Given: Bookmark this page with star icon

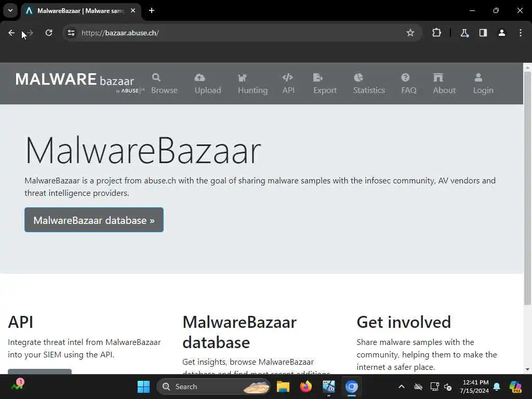Looking at the screenshot, I should pos(410,33).
